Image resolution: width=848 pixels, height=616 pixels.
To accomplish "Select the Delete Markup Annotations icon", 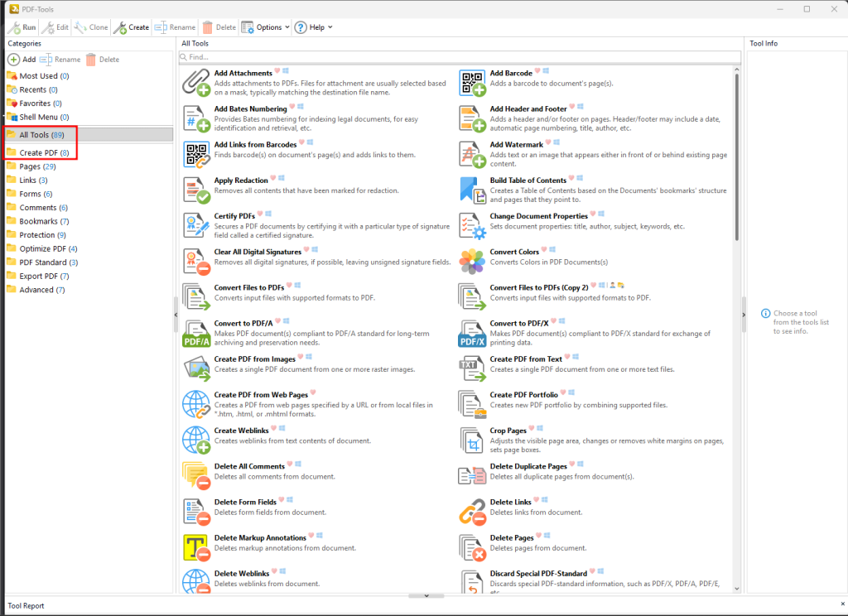I will click(195, 547).
